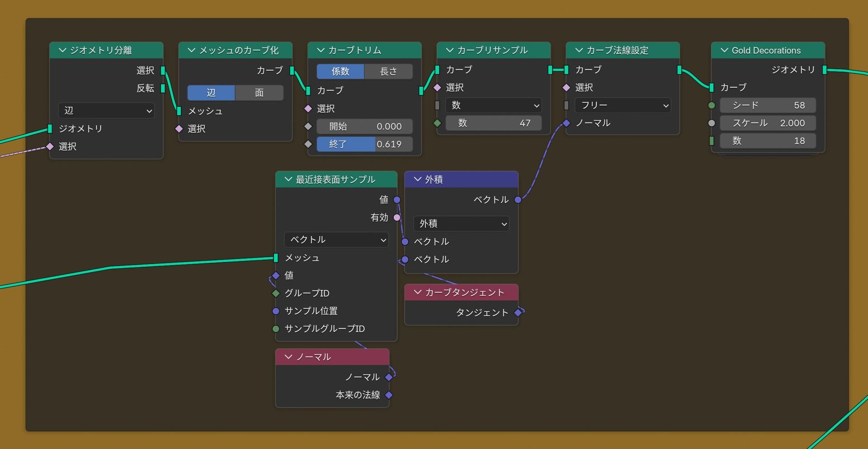This screenshot has height=449, width=868.
Task: Click the 数 field showing 47
Action: [493, 123]
